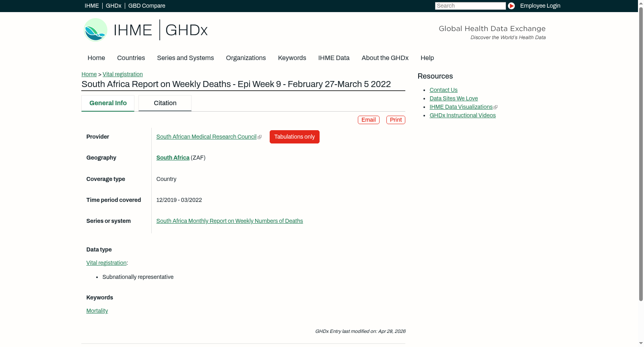Click the Email button
Viewport: 644px width, 347px height.
pyautogui.click(x=368, y=120)
